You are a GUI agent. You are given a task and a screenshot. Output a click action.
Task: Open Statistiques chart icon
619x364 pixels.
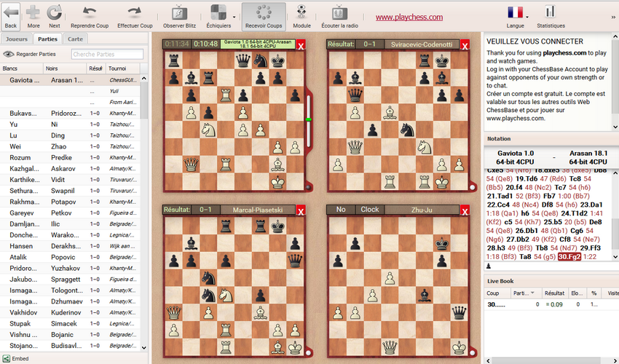pos(550,12)
